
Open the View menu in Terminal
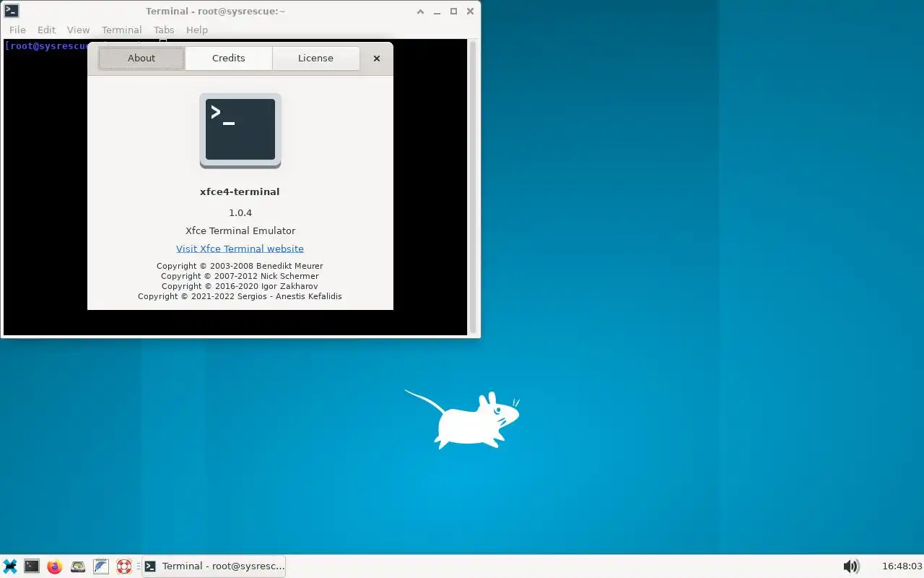pyautogui.click(x=78, y=30)
